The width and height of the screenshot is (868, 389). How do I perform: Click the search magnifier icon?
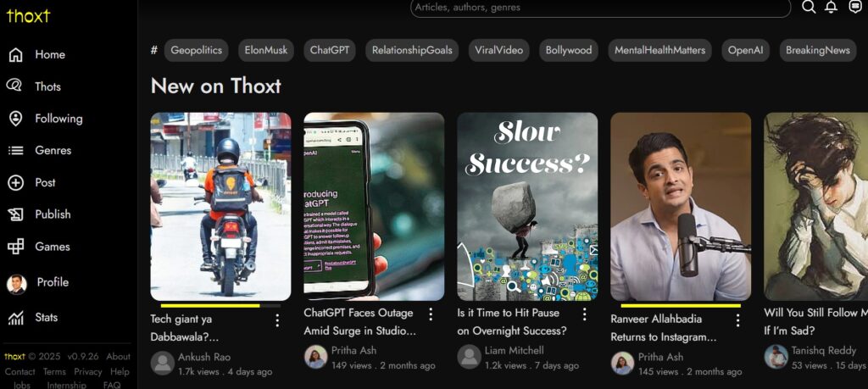809,7
